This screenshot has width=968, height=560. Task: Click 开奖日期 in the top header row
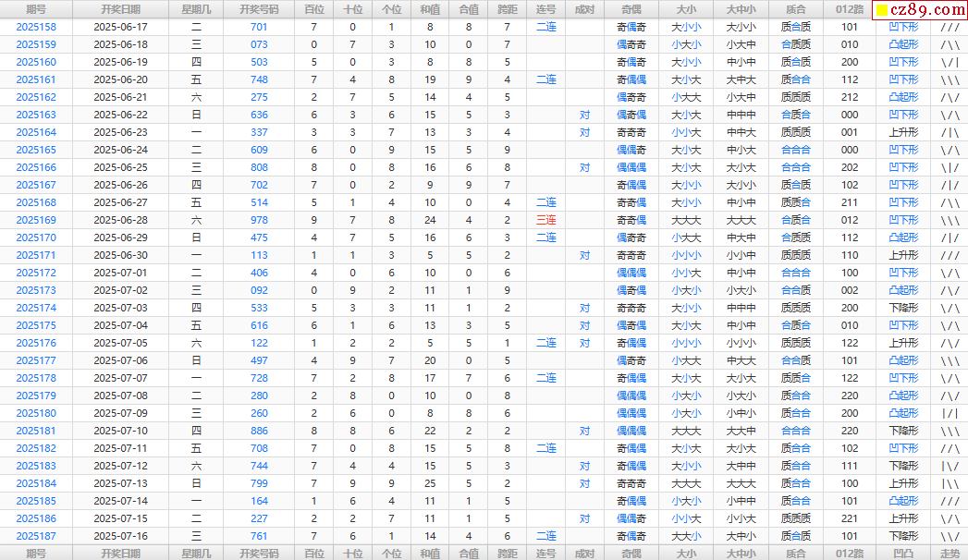click(120, 9)
